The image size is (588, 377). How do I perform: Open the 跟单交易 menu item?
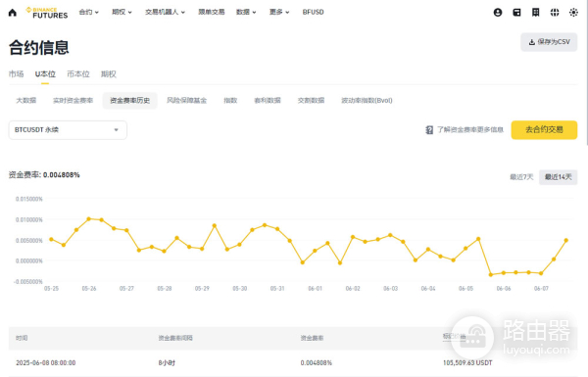212,12
